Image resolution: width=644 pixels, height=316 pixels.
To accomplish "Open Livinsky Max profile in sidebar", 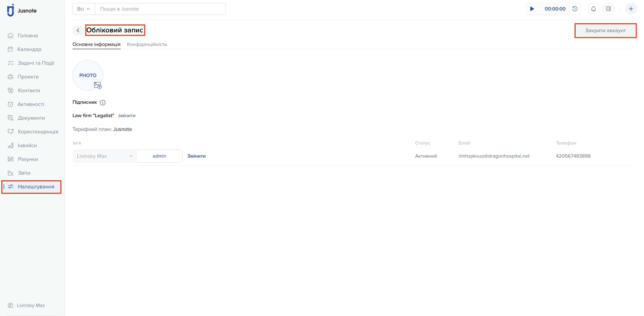I will 31,306.
